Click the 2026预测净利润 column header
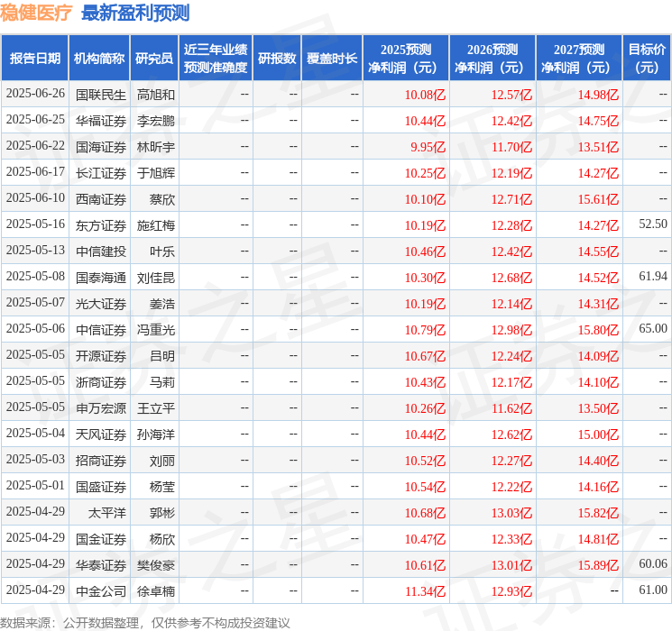 click(x=492, y=59)
